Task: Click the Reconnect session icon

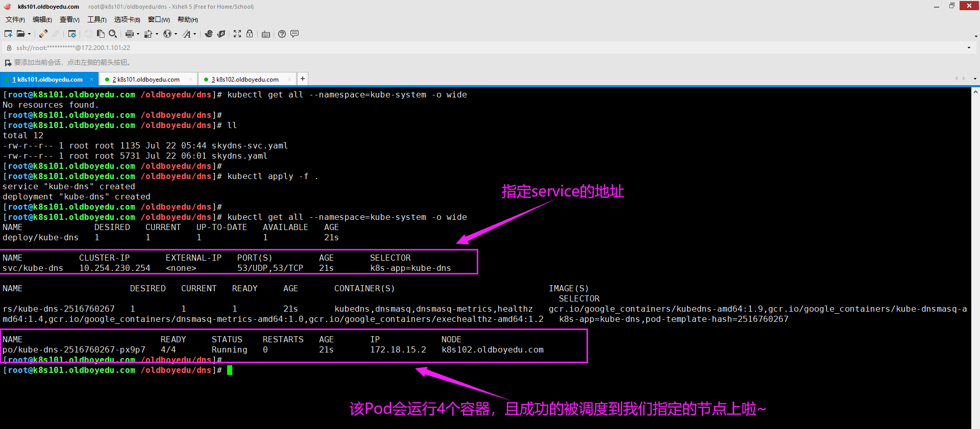Action: click(43, 34)
